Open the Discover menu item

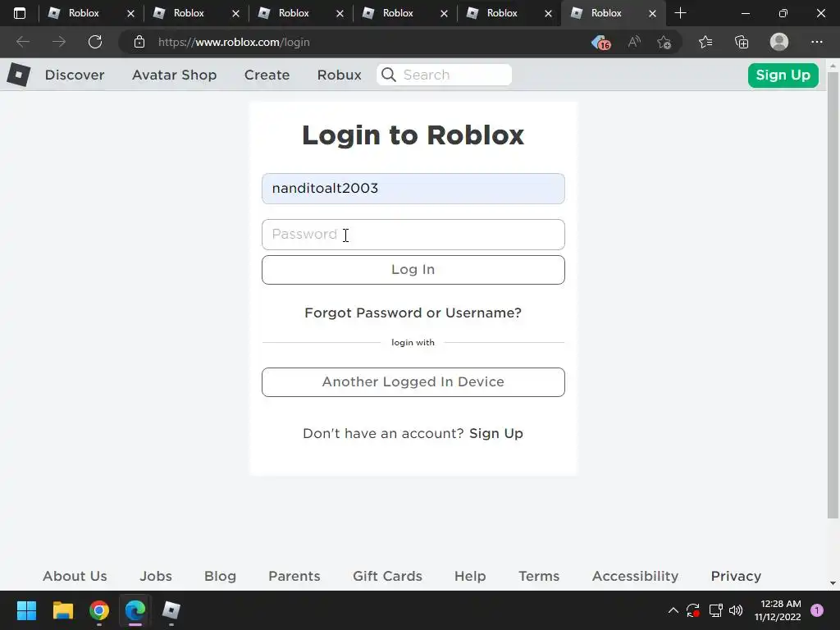[75, 75]
